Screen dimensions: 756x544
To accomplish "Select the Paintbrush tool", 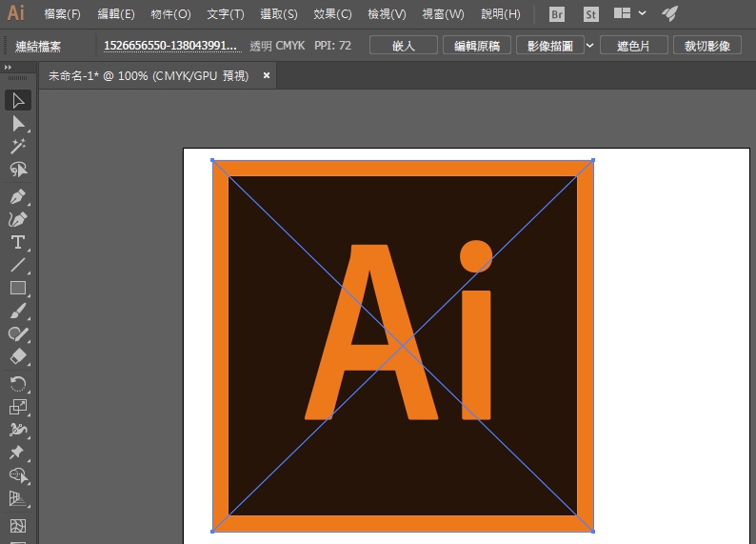I will pos(18,312).
